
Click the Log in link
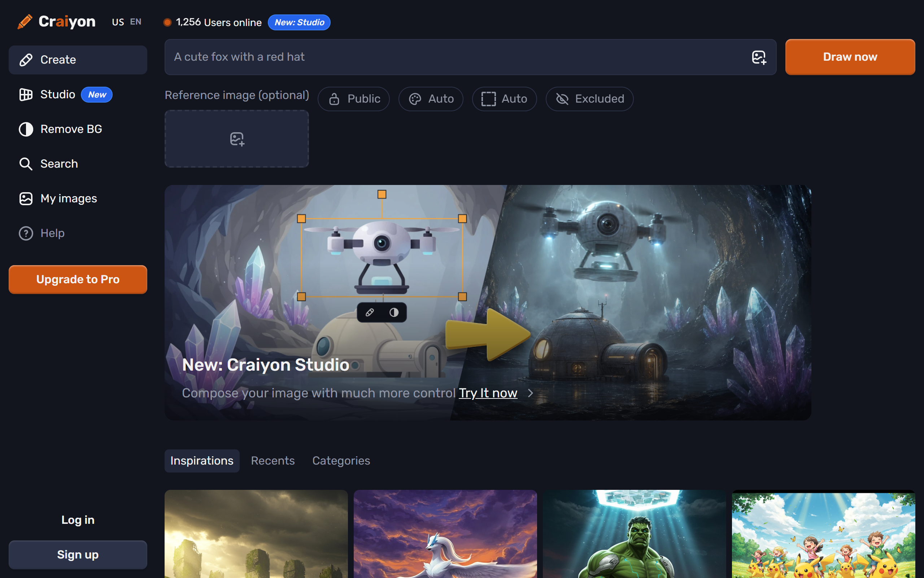click(78, 520)
